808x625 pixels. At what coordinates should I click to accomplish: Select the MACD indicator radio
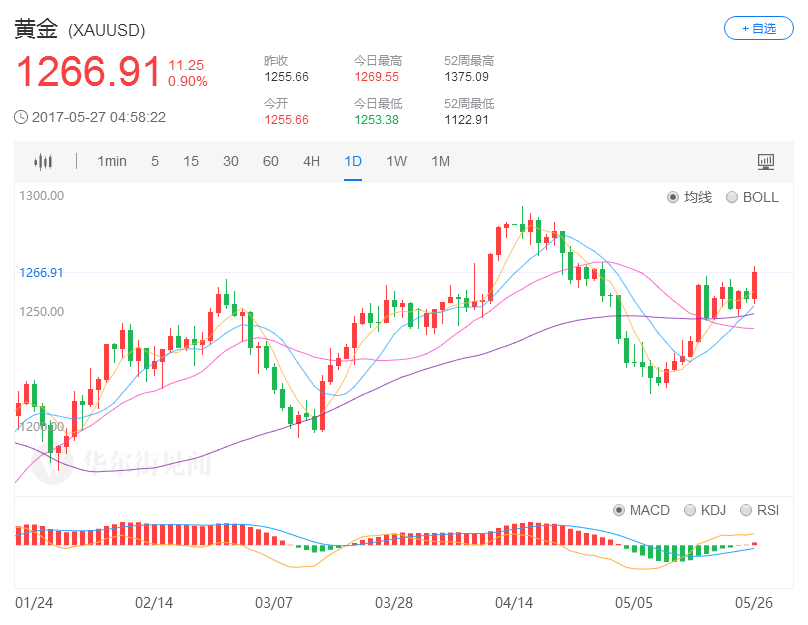coord(619,510)
